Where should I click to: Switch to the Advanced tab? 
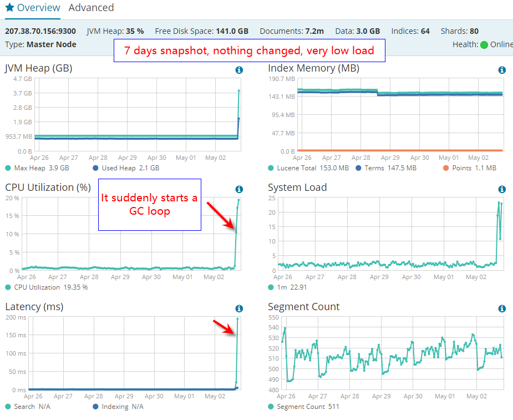[x=91, y=8]
